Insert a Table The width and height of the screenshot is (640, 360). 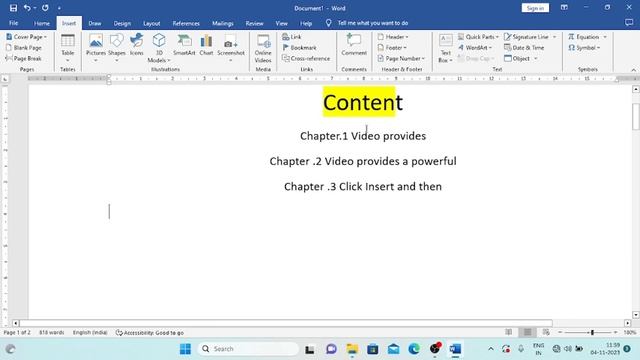pos(67,48)
